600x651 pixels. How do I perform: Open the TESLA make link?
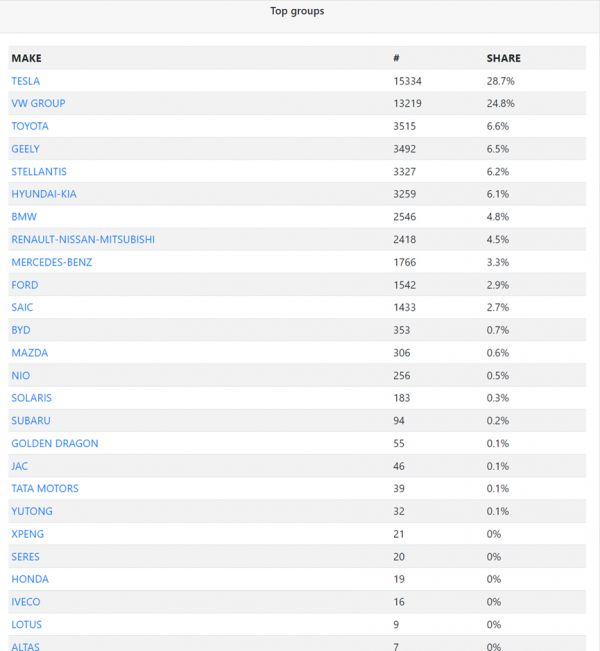[x=26, y=81]
